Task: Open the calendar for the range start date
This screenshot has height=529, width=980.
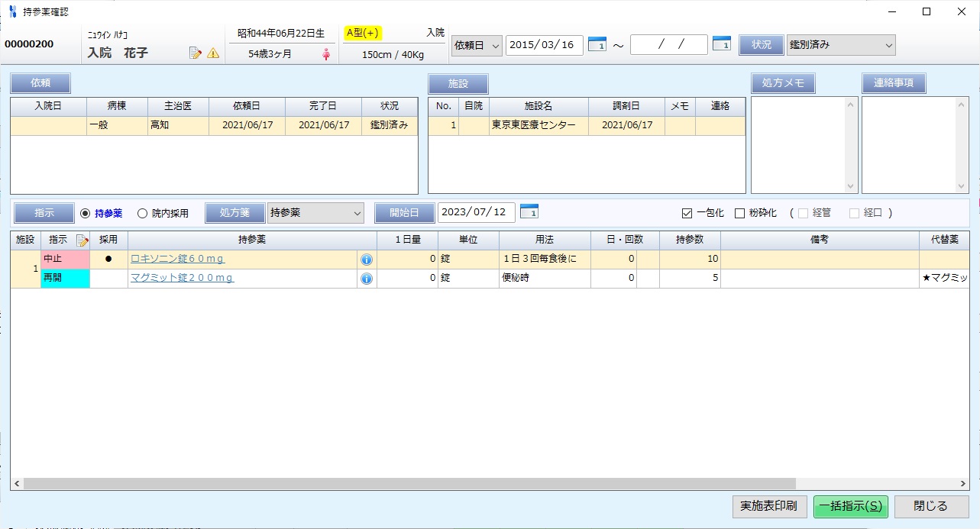Action: (x=597, y=44)
